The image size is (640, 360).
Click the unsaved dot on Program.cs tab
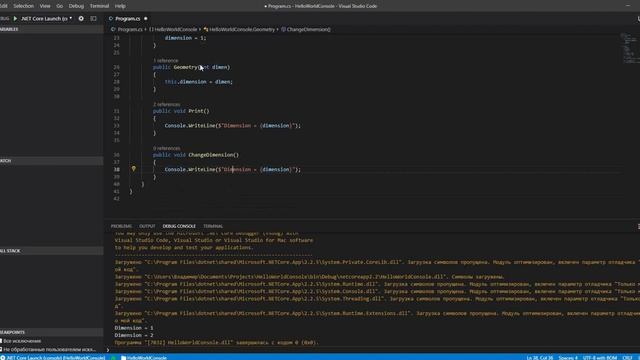[x=146, y=18]
